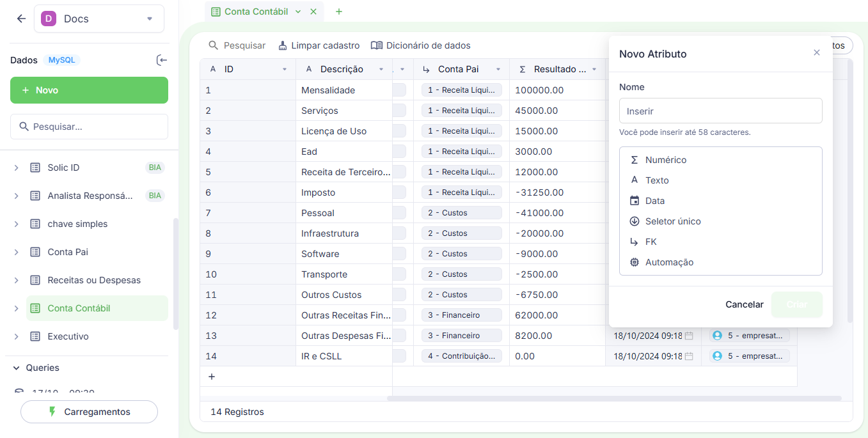Close the Novo Atributo dialog

pyautogui.click(x=816, y=53)
